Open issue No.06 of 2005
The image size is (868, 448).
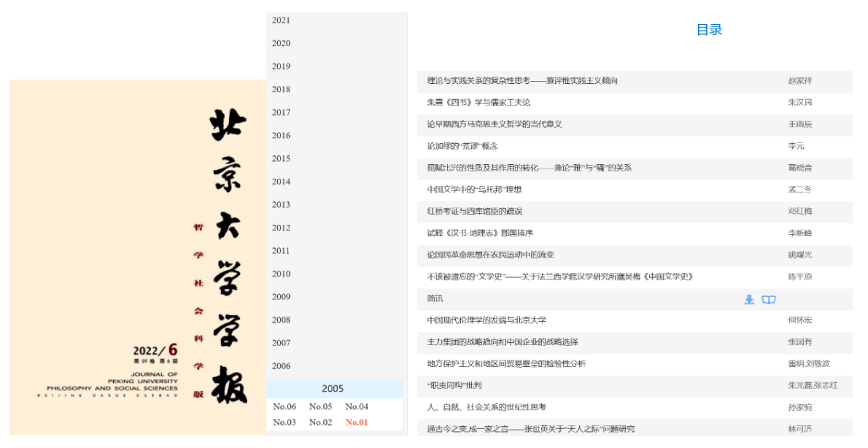(x=284, y=406)
